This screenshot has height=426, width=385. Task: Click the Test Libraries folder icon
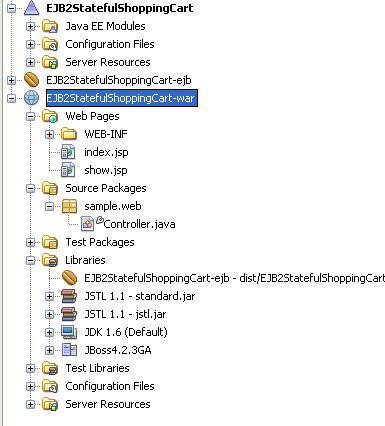coord(50,368)
